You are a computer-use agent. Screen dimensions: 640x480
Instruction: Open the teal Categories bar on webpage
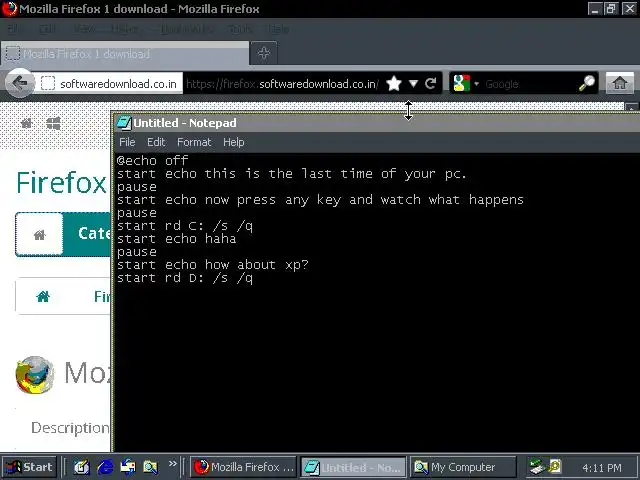[x=87, y=234]
